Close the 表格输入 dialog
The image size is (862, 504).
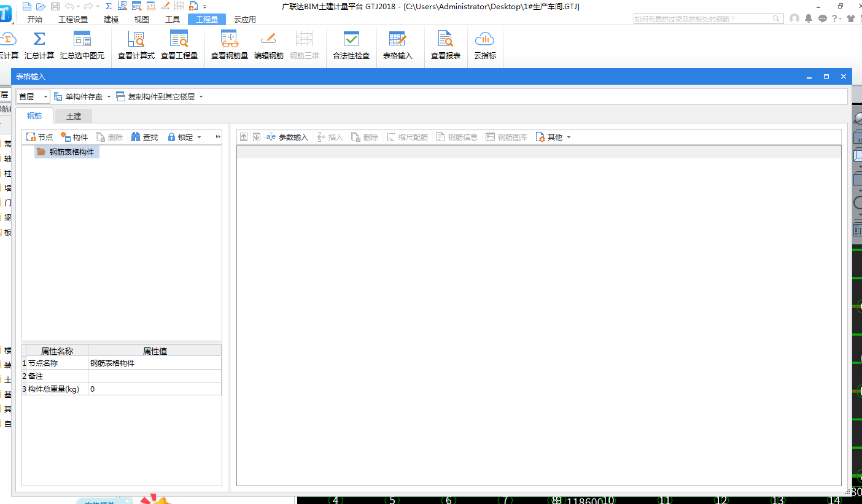pyautogui.click(x=844, y=76)
